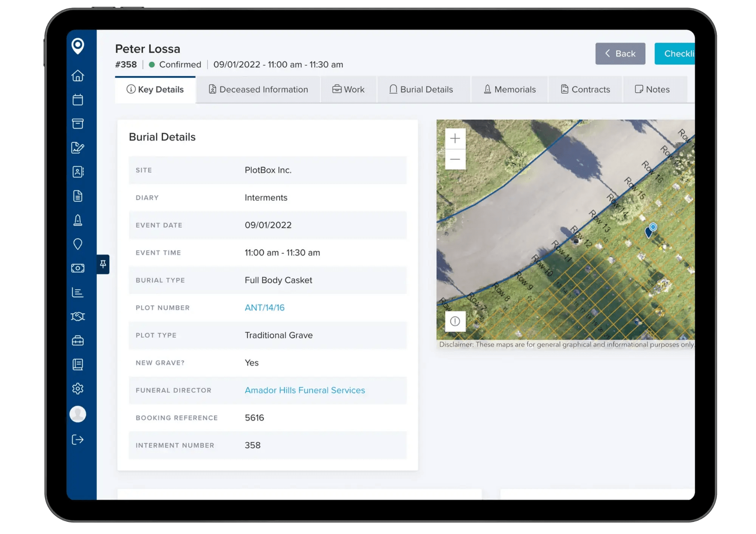Select the map pin locations icon

78,244
